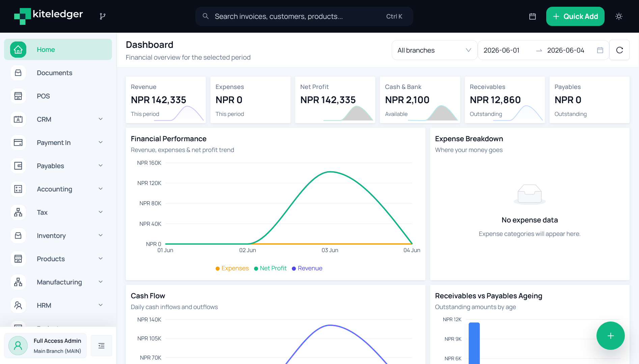The image size is (639, 364).
Task: Open the branch switcher icon in header
Action: tap(103, 16)
